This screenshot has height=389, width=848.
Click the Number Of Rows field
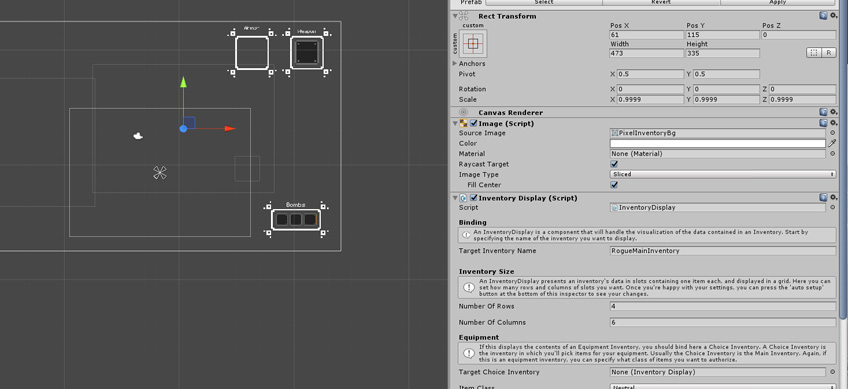click(723, 306)
